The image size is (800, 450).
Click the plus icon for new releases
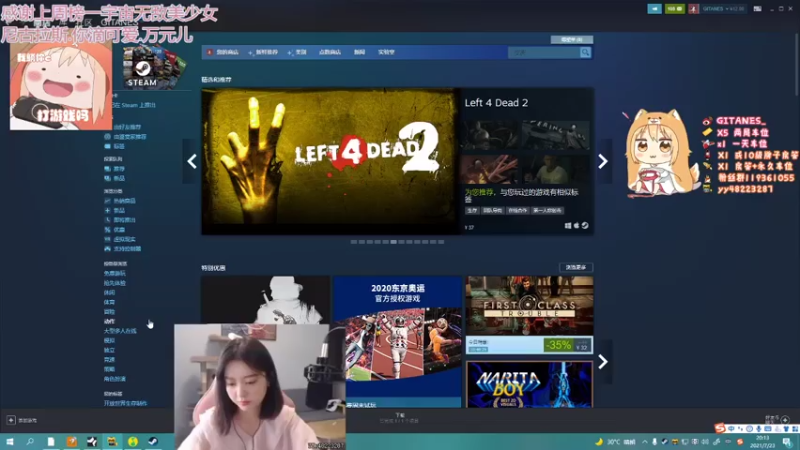pyautogui.click(x=107, y=210)
